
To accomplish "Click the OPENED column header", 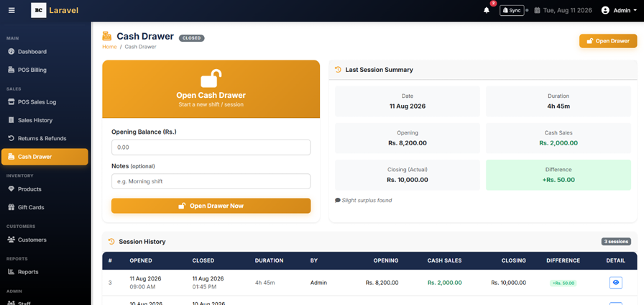I will (141, 260).
